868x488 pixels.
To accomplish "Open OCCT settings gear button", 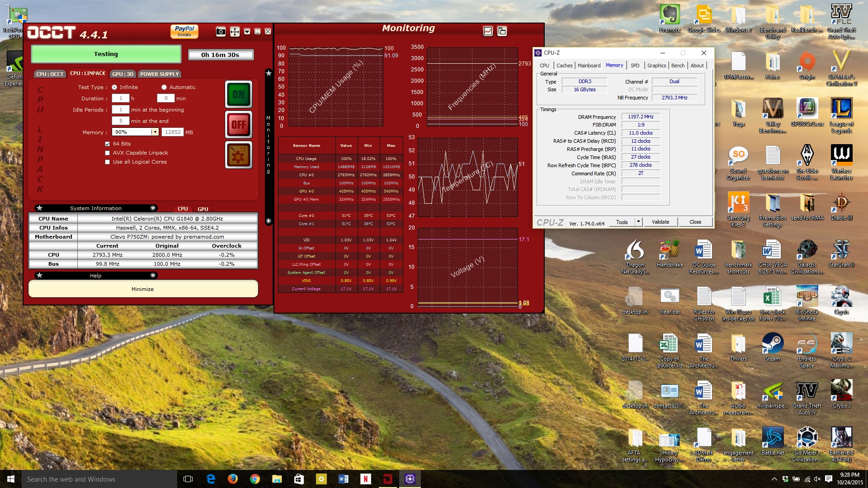I will [x=239, y=155].
